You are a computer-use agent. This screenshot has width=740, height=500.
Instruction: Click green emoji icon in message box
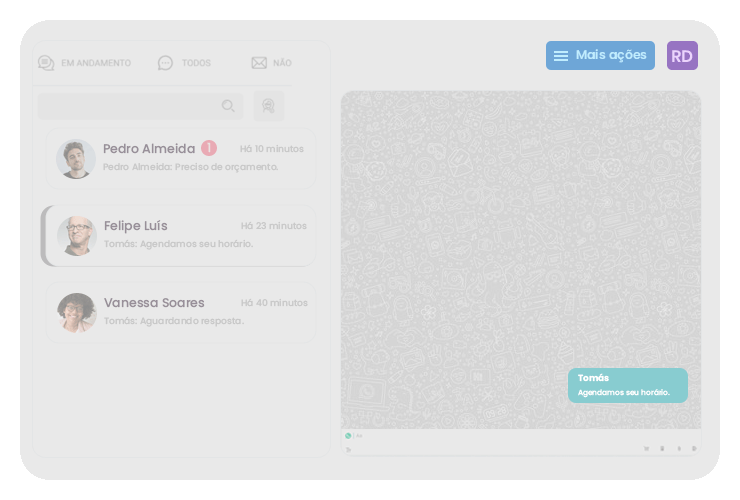(x=348, y=436)
